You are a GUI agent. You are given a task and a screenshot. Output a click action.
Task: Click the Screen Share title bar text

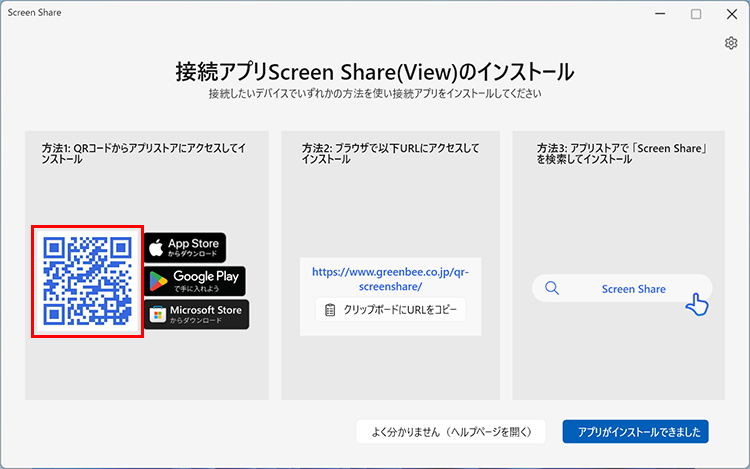pos(33,14)
